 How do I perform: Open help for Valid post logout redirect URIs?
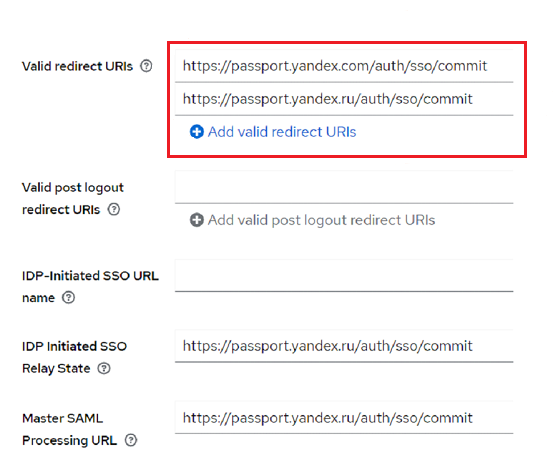pyautogui.click(x=114, y=209)
